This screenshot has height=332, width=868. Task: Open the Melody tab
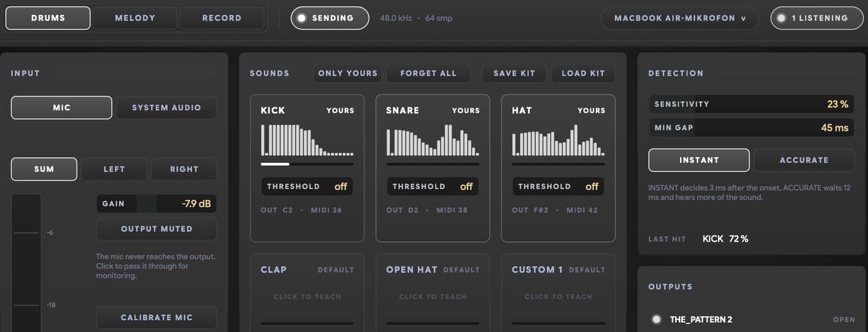point(135,18)
